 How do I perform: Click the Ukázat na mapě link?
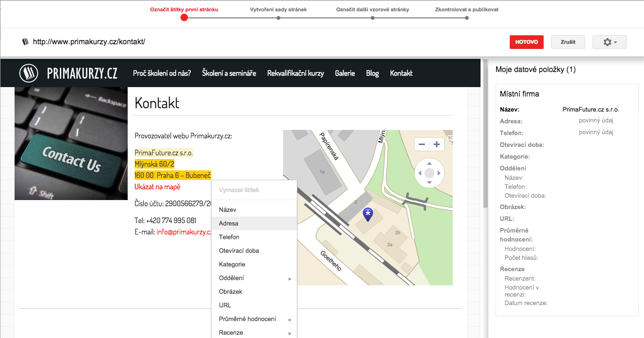pos(157,187)
